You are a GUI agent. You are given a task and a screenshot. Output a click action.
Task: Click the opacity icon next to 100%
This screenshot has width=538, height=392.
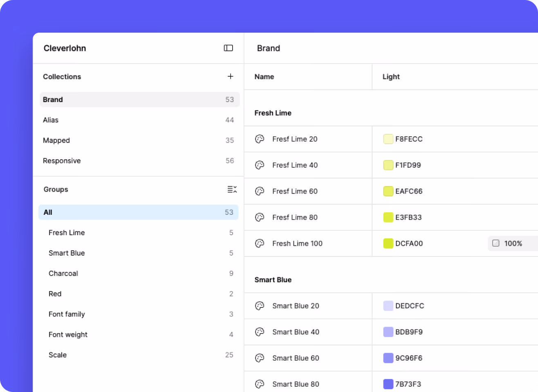pyautogui.click(x=496, y=243)
